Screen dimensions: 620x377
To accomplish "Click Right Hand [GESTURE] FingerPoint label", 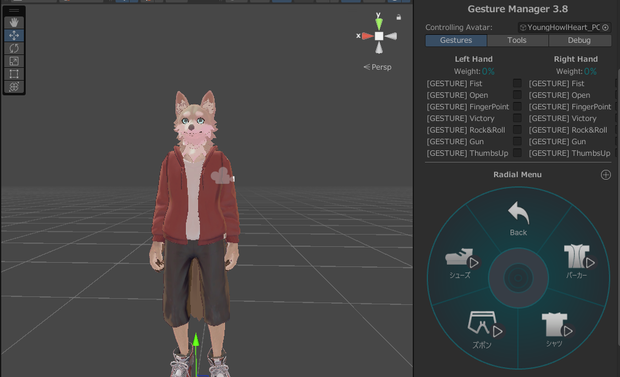I will tap(570, 107).
